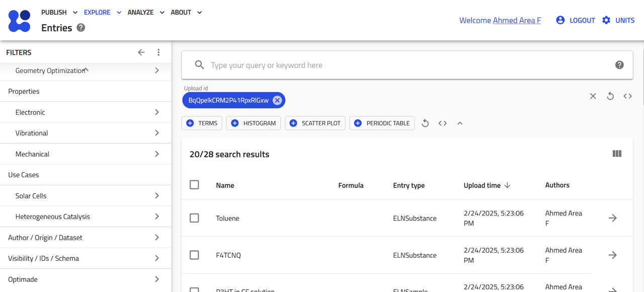The width and height of the screenshot is (644, 292).
Task: Open the PUBLISH menu
Action: click(x=59, y=12)
